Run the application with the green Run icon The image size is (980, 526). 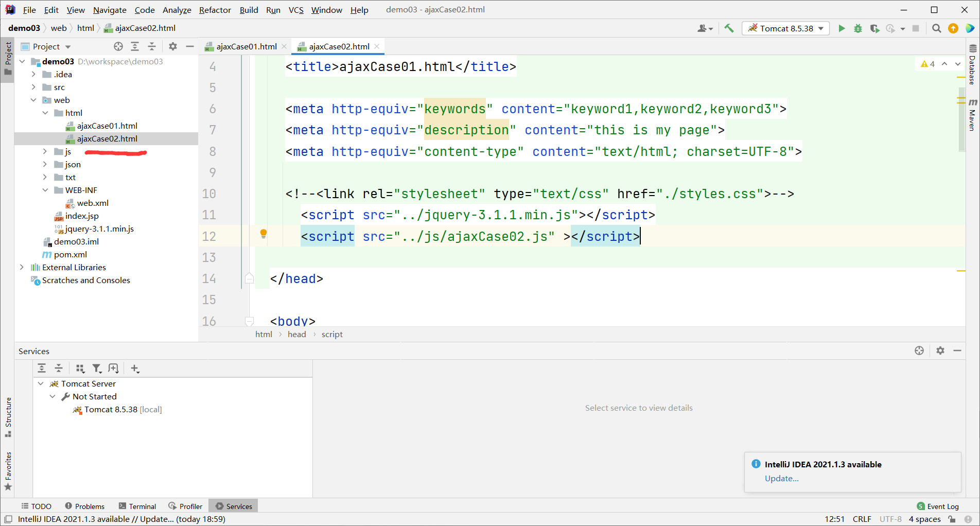tap(842, 28)
